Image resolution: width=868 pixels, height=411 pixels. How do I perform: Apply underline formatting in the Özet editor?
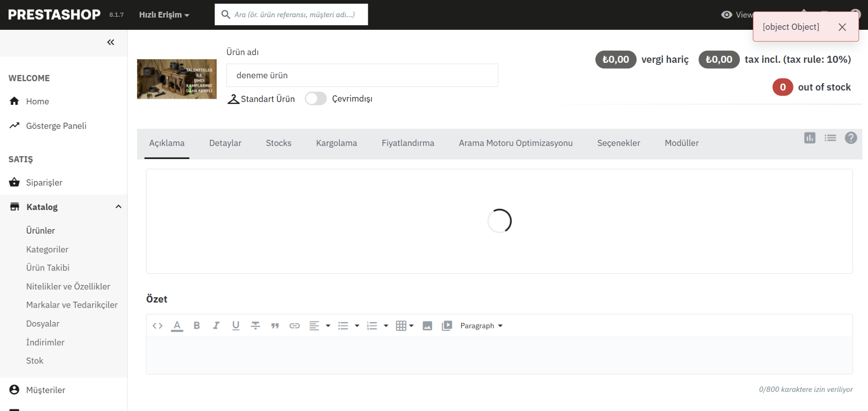[236, 326]
